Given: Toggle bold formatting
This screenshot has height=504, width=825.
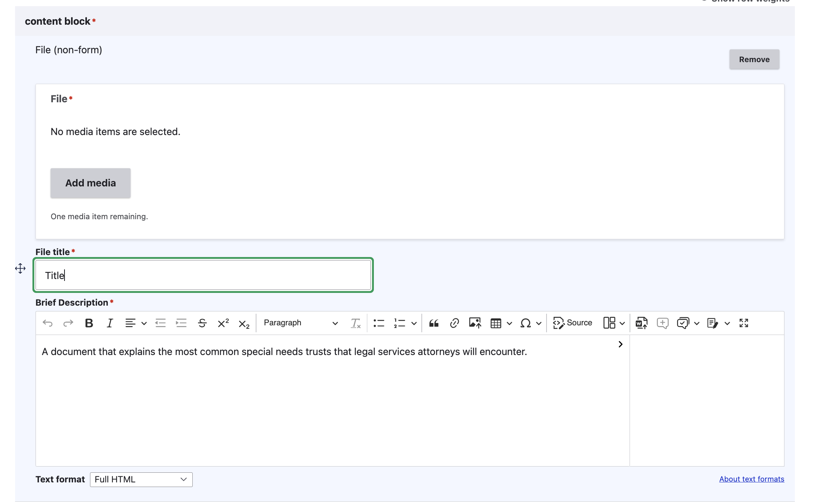Looking at the screenshot, I should (x=89, y=323).
